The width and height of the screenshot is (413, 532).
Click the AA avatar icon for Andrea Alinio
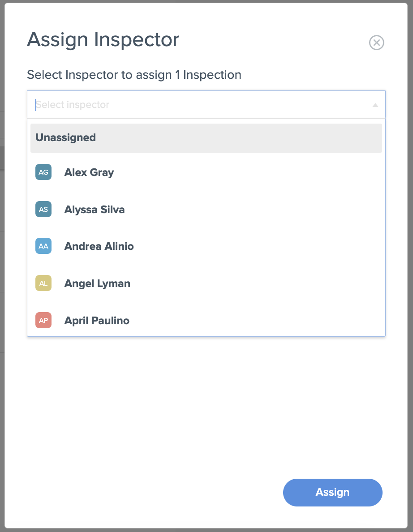[43, 246]
